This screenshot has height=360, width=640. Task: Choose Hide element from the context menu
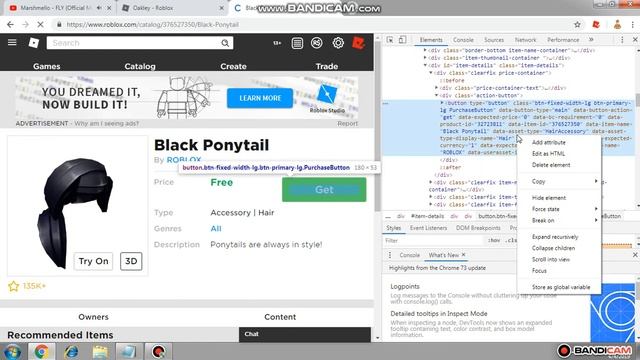pyautogui.click(x=559, y=198)
